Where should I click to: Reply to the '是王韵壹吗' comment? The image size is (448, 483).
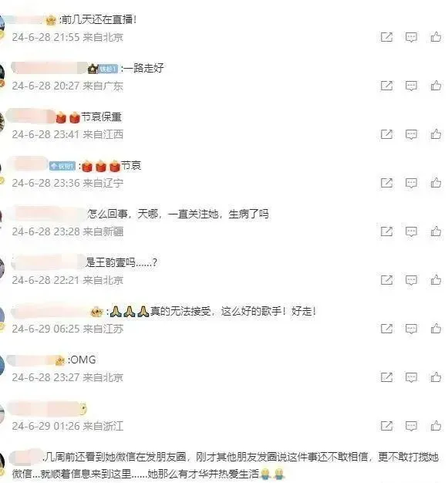411,280
